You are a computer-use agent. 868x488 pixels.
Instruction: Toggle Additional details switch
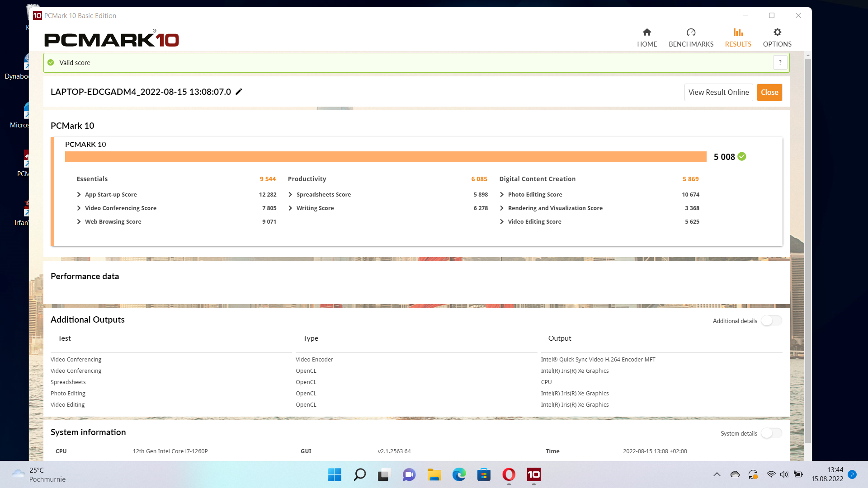(x=771, y=320)
